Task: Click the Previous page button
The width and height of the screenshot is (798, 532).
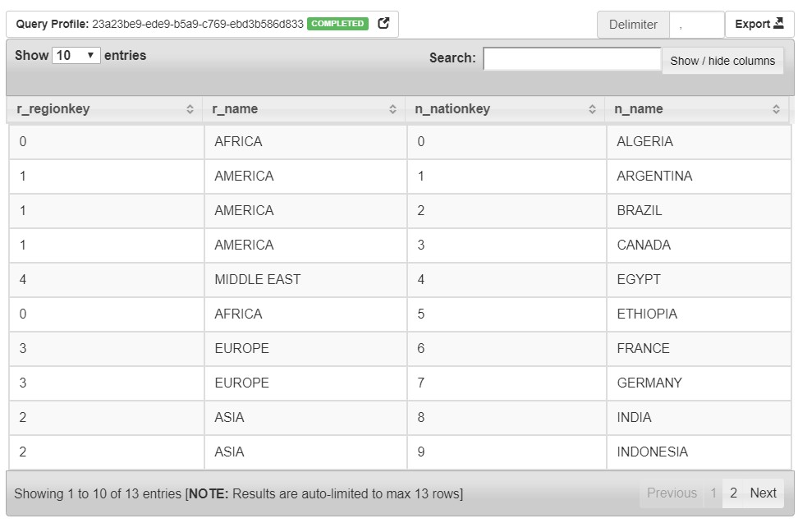Action: point(672,493)
